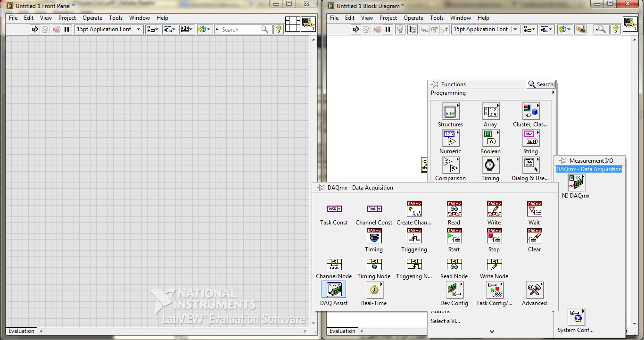Open Help menu in Front Panel
644x340 pixels.
[162, 18]
